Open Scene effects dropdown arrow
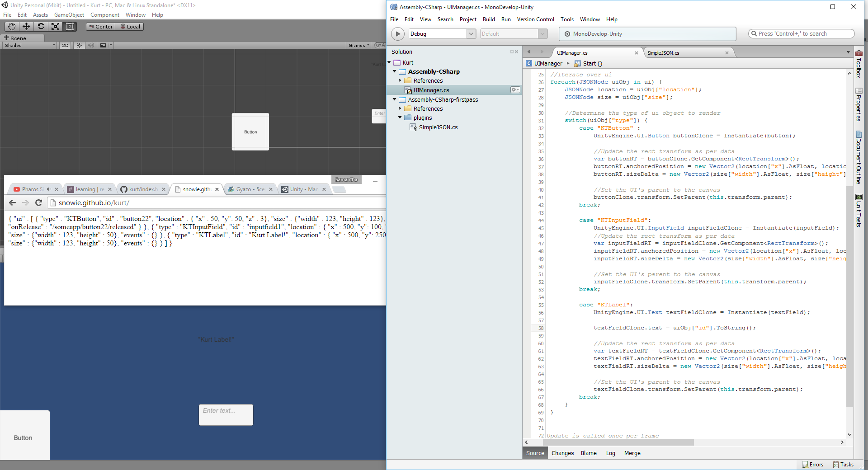This screenshot has width=868, height=470. pos(111,45)
